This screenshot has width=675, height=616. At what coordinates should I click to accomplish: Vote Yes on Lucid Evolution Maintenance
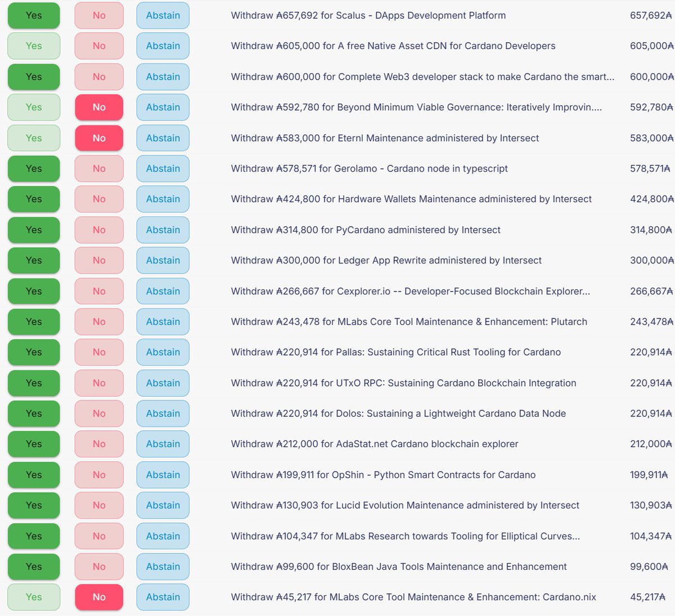[34, 506]
